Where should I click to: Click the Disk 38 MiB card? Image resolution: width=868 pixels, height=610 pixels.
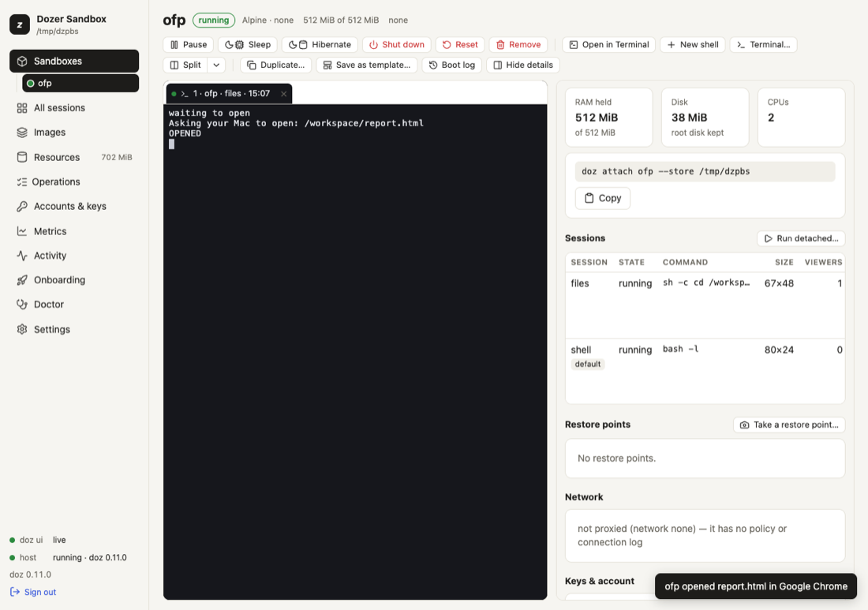pyautogui.click(x=705, y=118)
